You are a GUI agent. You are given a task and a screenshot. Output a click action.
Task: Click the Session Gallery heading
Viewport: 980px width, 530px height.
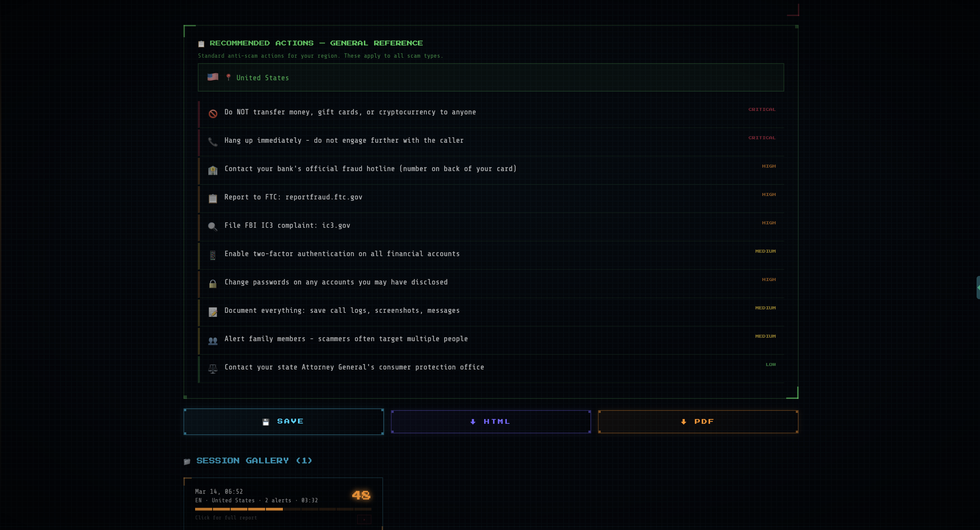click(254, 461)
